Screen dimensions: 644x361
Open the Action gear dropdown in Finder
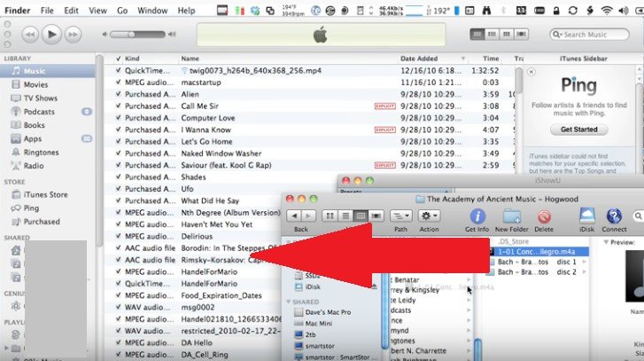(x=430, y=216)
